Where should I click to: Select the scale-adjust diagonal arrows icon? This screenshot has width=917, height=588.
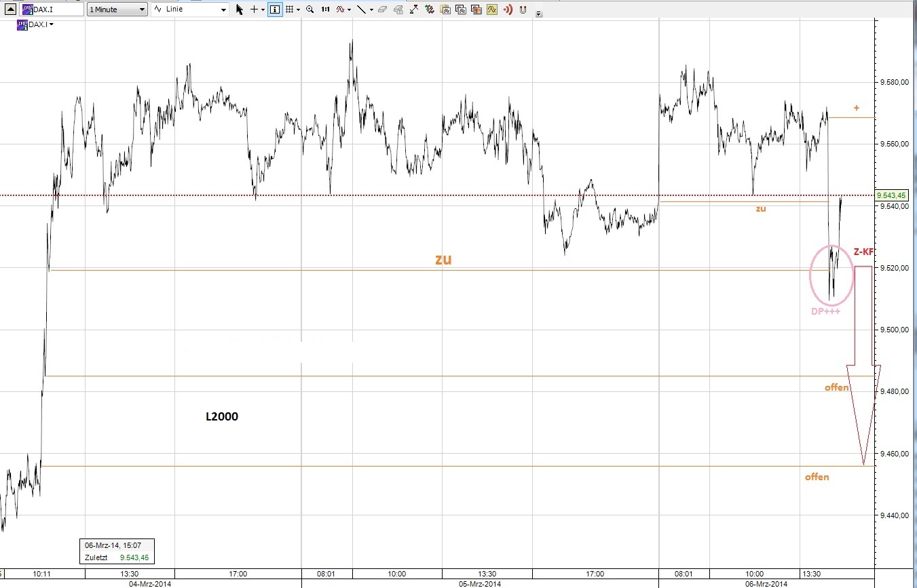[413, 9]
